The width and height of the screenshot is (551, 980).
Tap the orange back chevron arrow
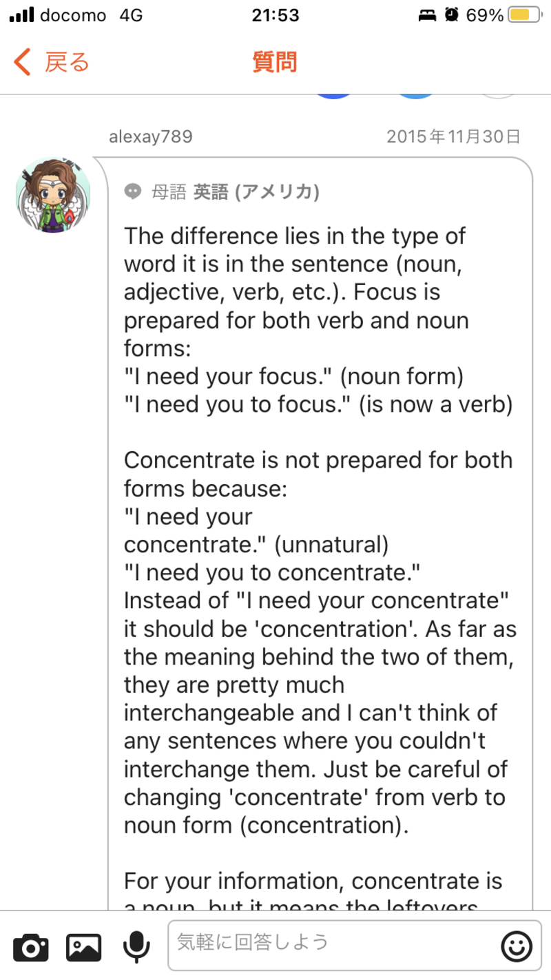coord(22,62)
